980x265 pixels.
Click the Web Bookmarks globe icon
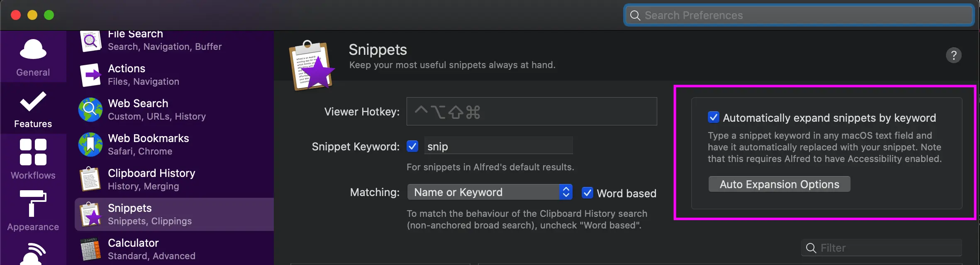90,145
